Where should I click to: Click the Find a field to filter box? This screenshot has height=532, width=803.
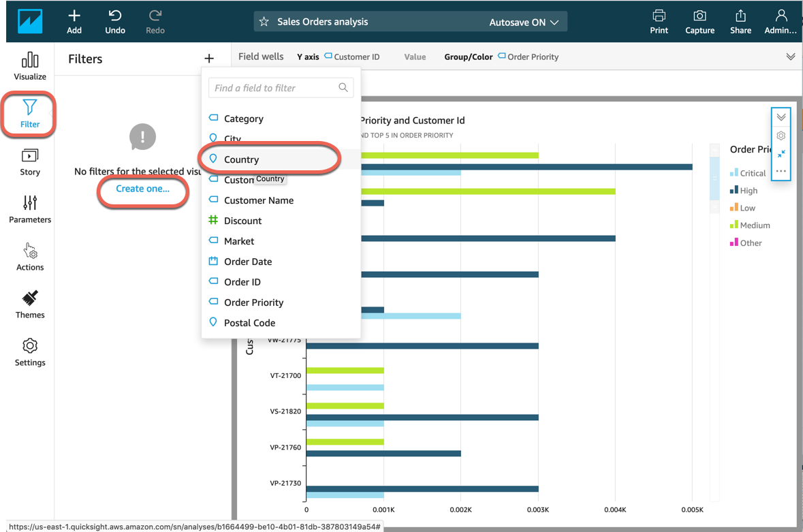point(274,88)
